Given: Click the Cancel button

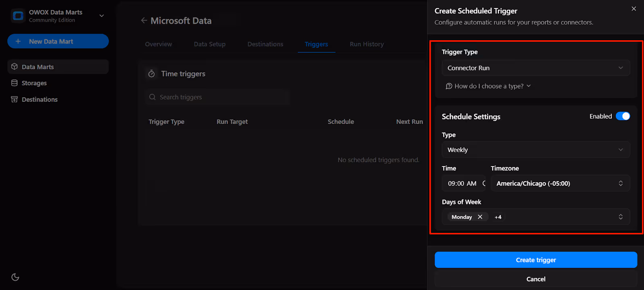Looking at the screenshot, I should tap(536, 279).
